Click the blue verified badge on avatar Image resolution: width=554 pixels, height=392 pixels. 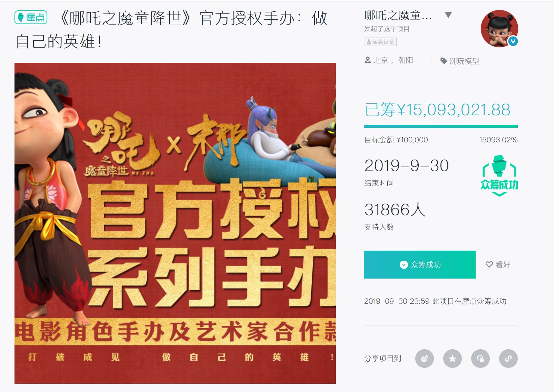(x=513, y=41)
